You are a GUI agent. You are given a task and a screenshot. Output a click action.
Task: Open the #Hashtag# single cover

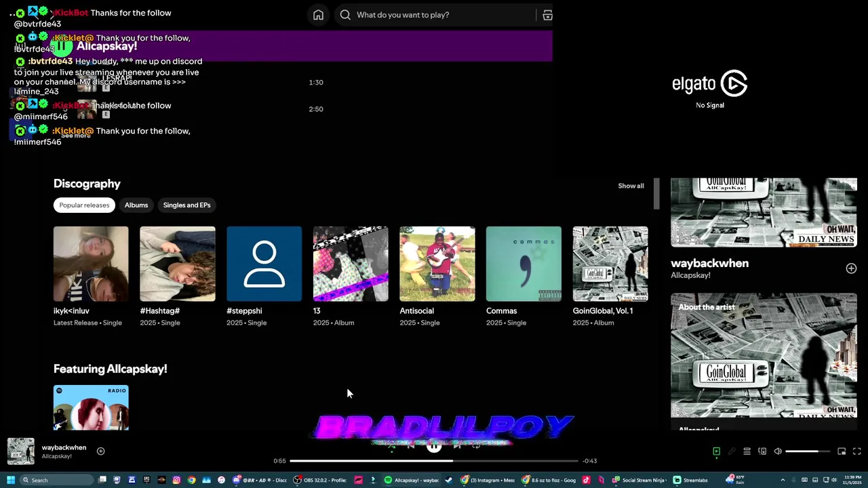coord(178,264)
